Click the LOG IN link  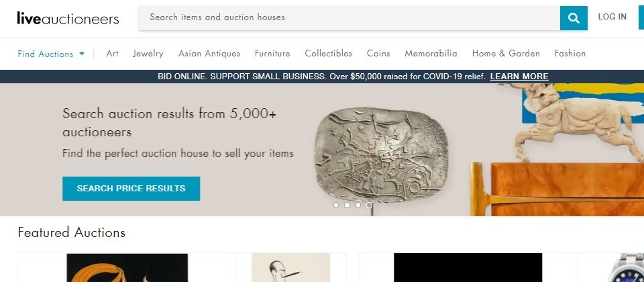[612, 17]
